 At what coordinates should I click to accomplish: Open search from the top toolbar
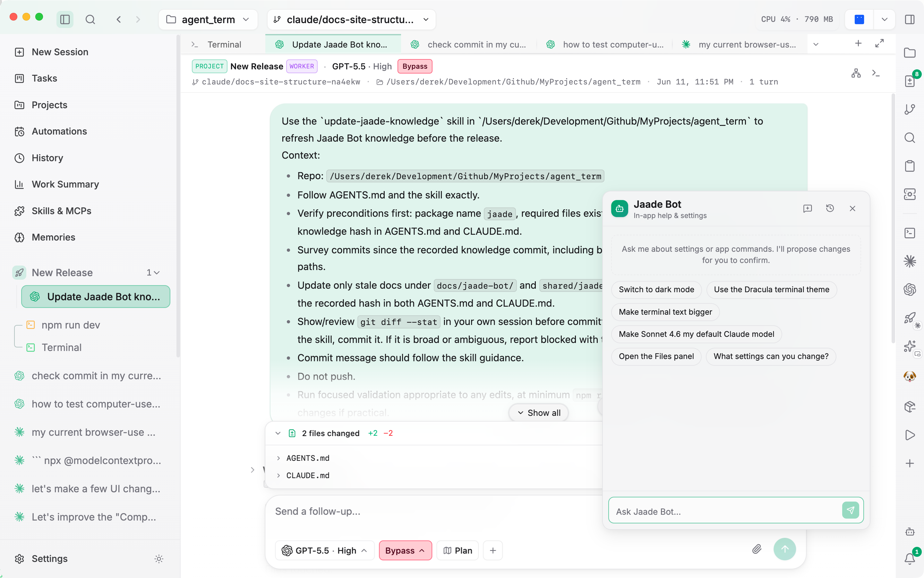point(90,19)
